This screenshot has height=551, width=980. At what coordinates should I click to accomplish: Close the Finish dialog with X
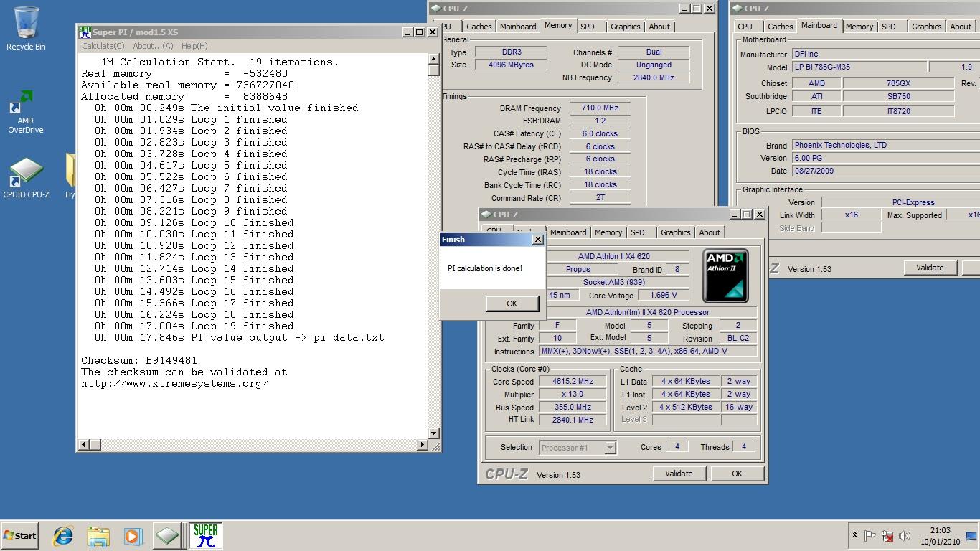(x=538, y=240)
